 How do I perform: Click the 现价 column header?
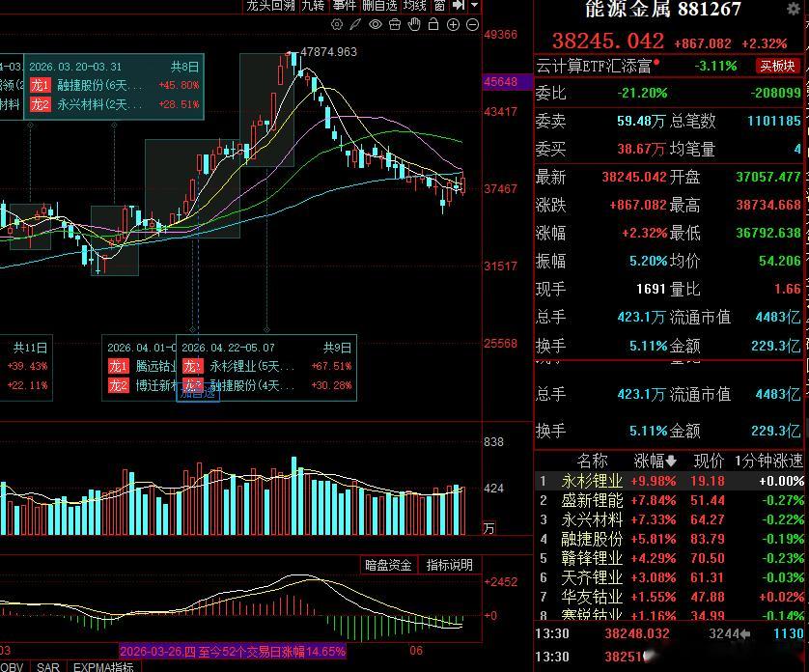709,461
